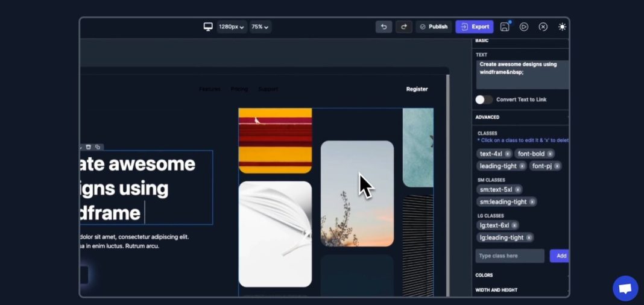Click the Features nav link in canvas
Screen dimensions: 644x305
(209, 89)
